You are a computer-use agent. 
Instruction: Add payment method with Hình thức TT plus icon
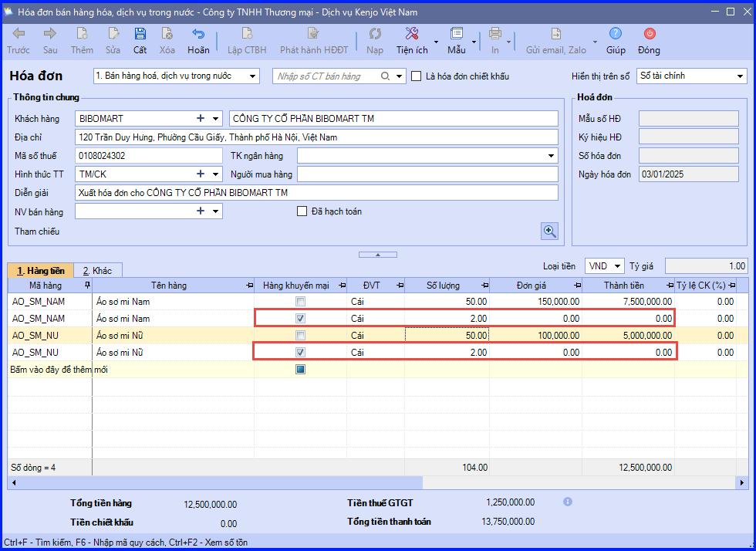pos(201,174)
